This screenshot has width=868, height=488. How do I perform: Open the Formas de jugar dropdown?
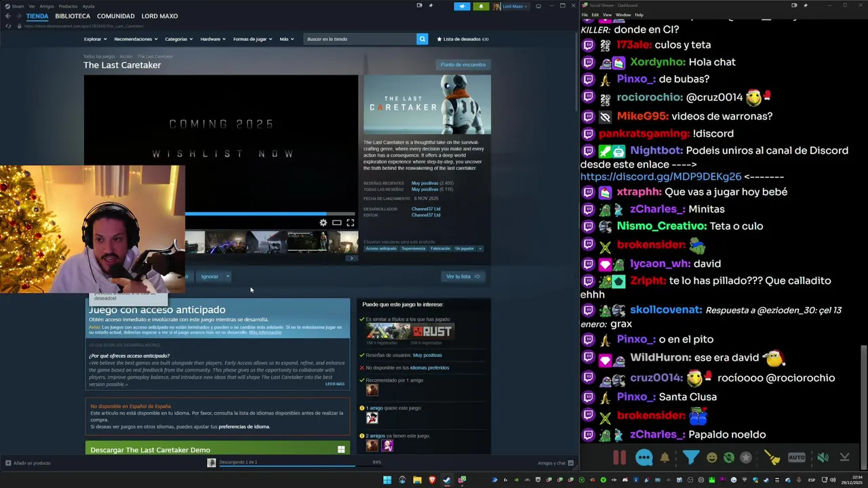coord(252,39)
